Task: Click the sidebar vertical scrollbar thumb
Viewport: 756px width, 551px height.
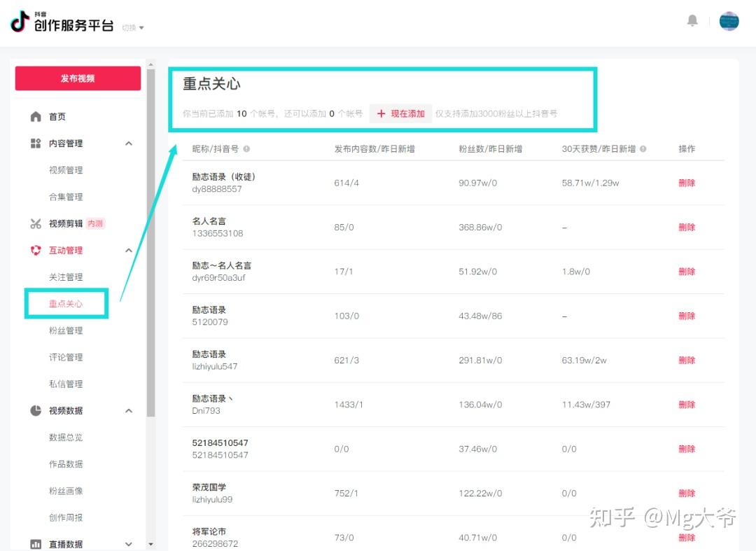Action: click(151, 243)
